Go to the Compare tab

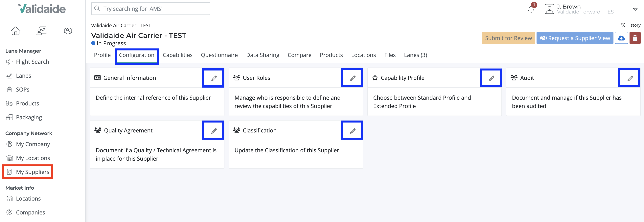pyautogui.click(x=300, y=55)
